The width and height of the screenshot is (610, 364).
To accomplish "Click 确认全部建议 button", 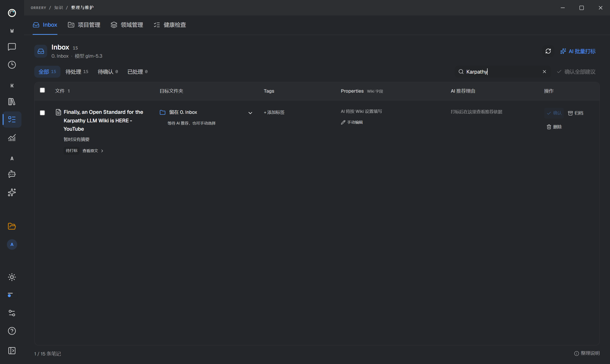I will tap(576, 72).
